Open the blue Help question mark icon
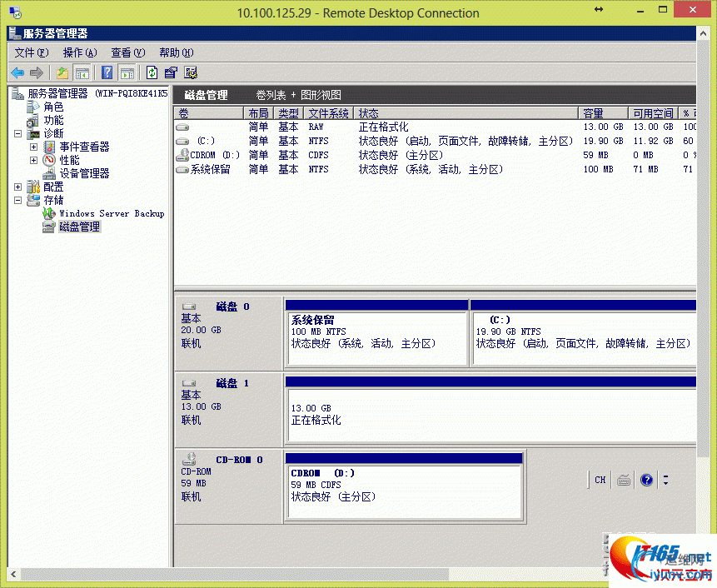Viewport: 717px width, 588px height. point(107,72)
